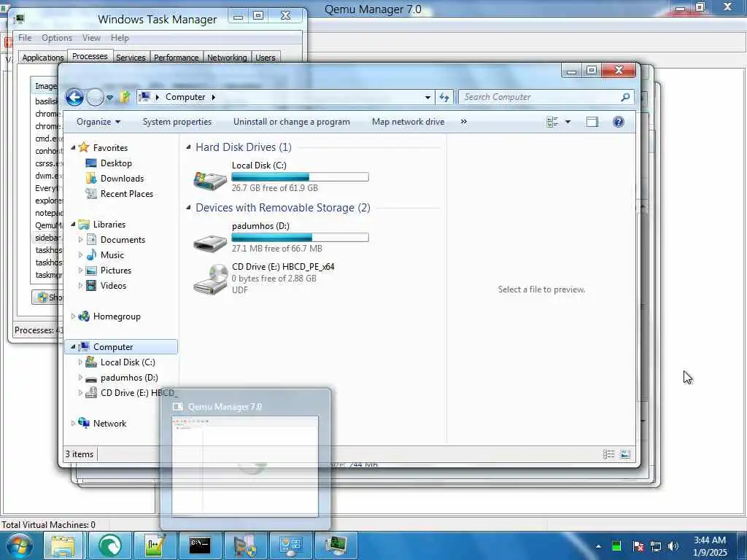Click the Windows Start orb
This screenshot has width=747, height=560.
[18, 545]
